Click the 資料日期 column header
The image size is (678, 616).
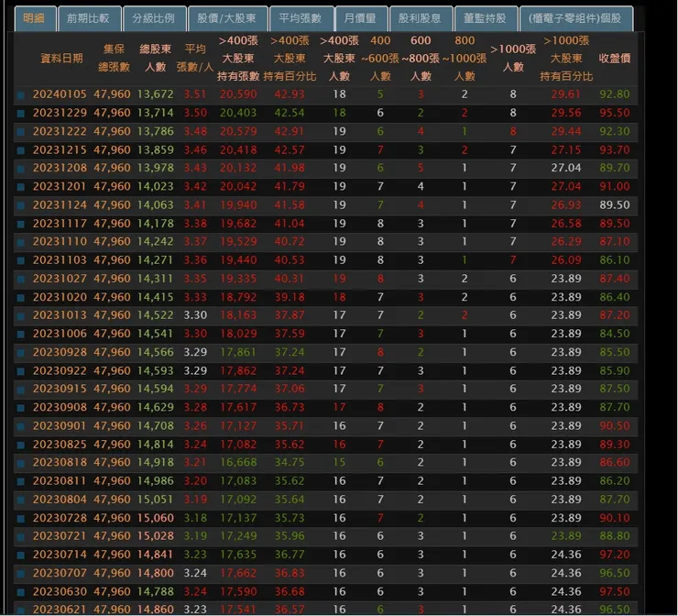click(61, 58)
